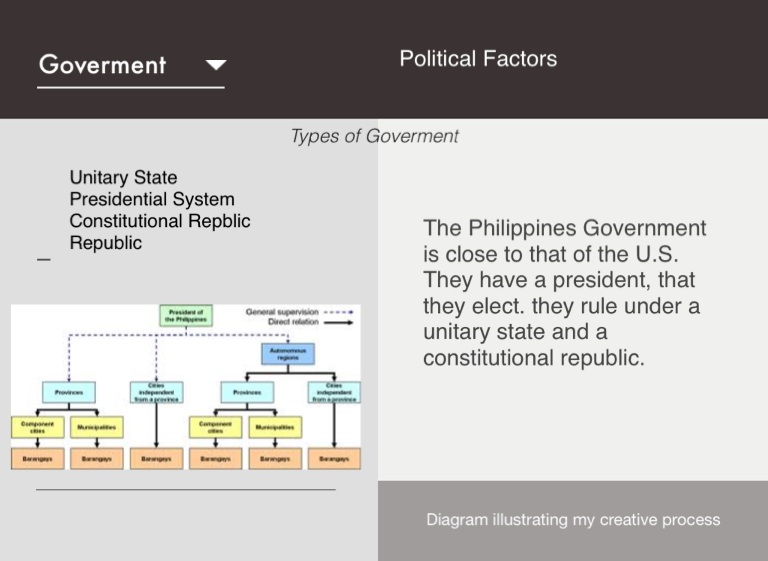Image resolution: width=768 pixels, height=561 pixels.
Task: Open the Goverment dropdown arrow
Action: click(x=215, y=66)
